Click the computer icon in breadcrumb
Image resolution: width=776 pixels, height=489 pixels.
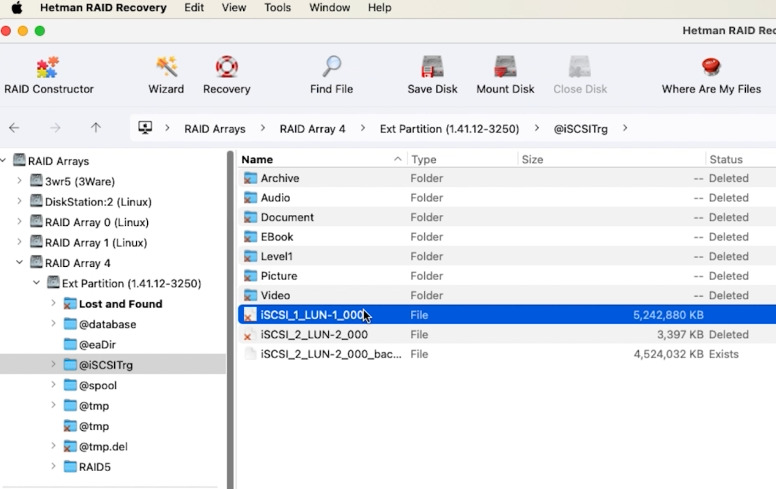[145, 128]
